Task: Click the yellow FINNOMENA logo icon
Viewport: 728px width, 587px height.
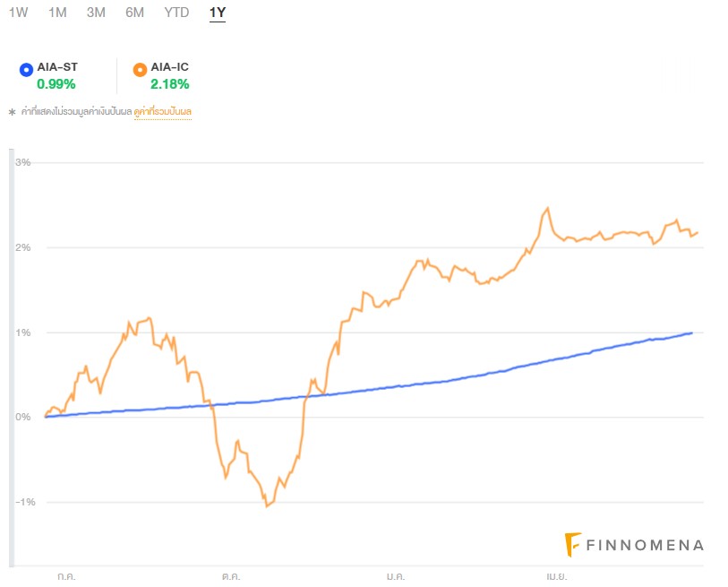Action: pyautogui.click(x=572, y=544)
